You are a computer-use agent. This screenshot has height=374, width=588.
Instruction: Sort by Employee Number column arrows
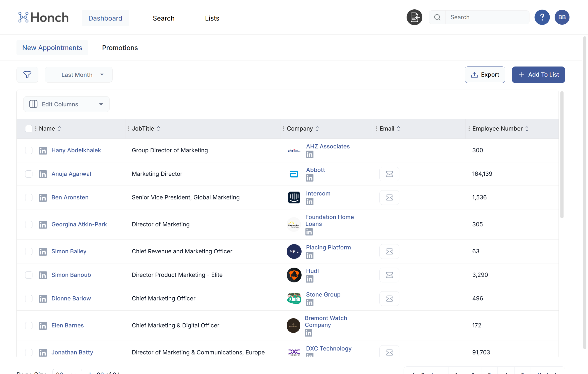527,128
